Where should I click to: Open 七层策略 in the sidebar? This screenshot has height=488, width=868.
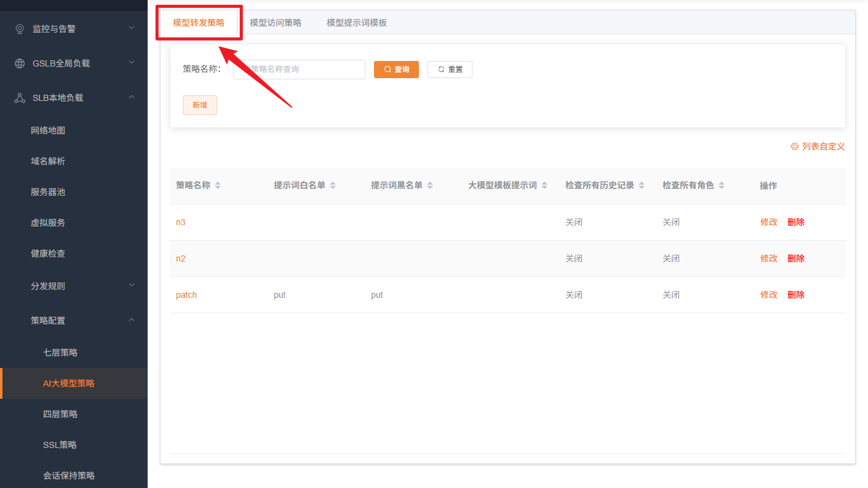click(60, 353)
